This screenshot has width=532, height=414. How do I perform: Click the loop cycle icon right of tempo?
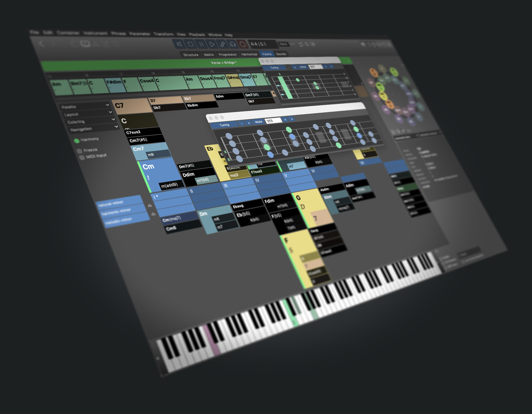pyautogui.click(x=301, y=44)
